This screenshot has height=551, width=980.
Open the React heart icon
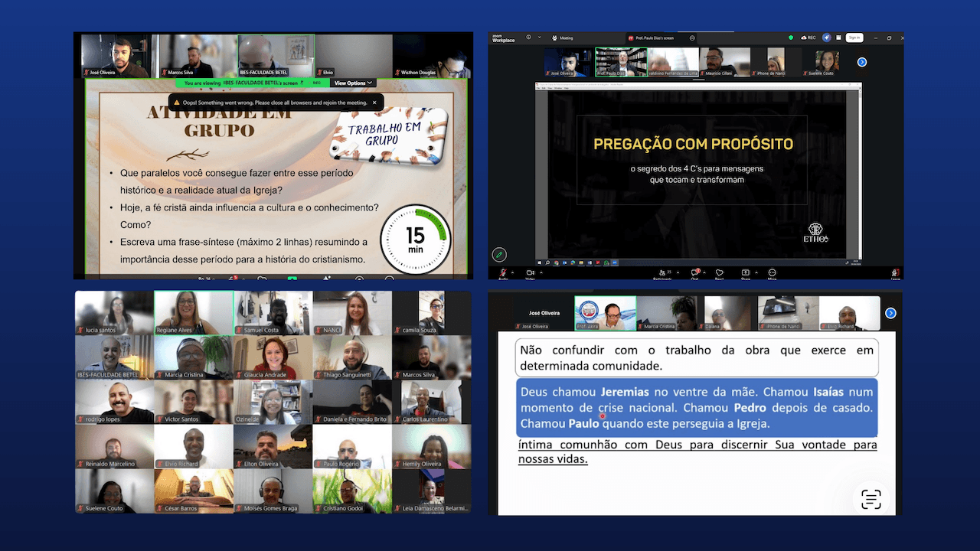pos(719,272)
